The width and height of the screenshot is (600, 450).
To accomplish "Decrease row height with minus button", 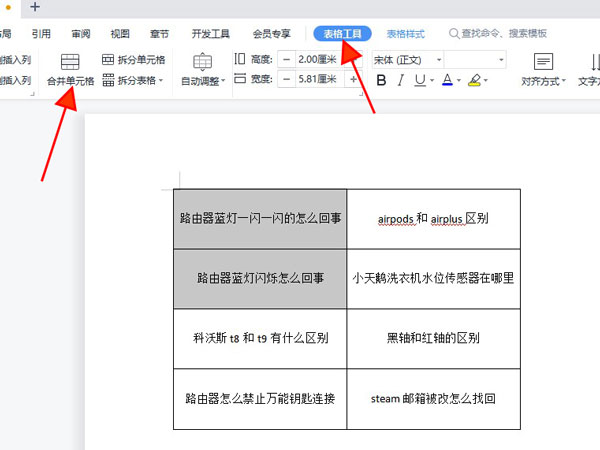I will click(287, 60).
